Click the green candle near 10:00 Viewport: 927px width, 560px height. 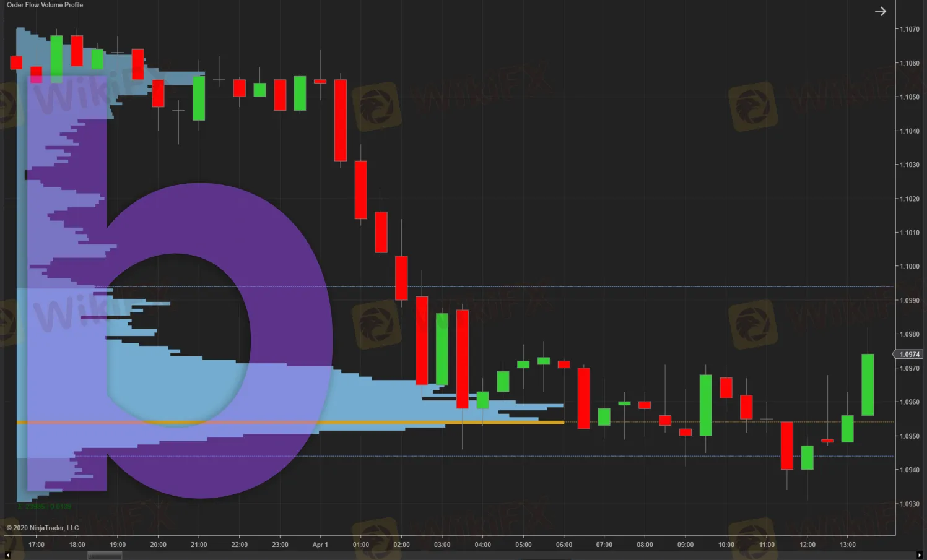705,405
